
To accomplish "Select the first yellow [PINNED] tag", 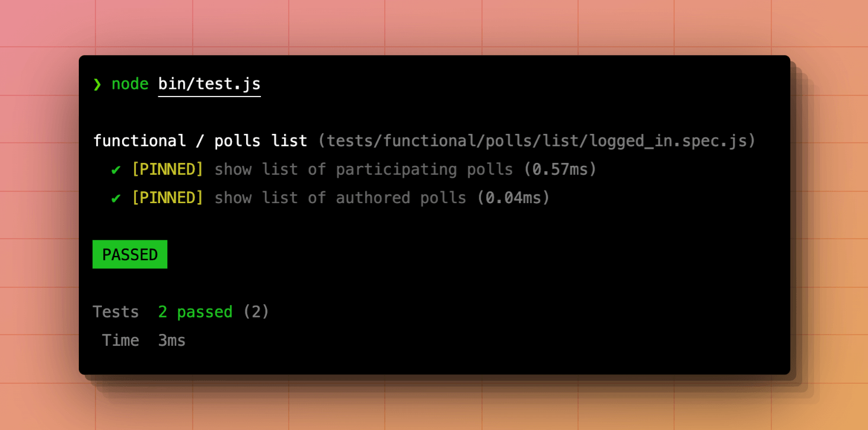I will pyautogui.click(x=167, y=170).
